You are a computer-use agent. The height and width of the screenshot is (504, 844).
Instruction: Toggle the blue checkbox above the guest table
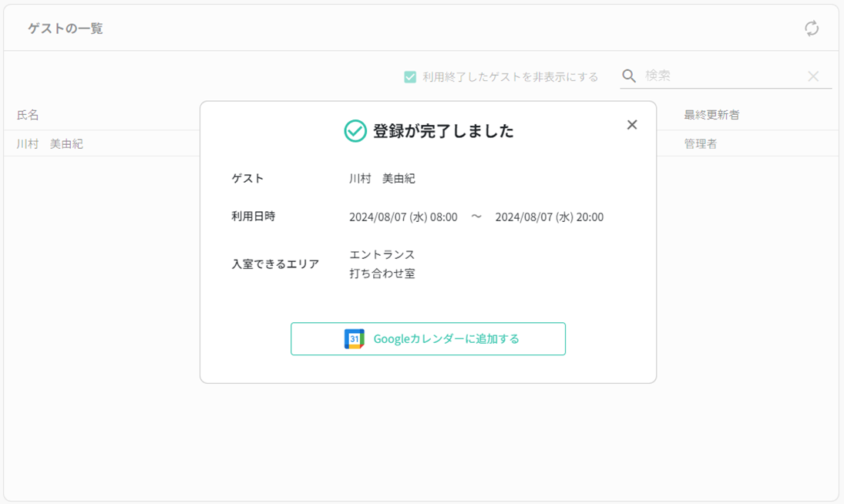409,77
